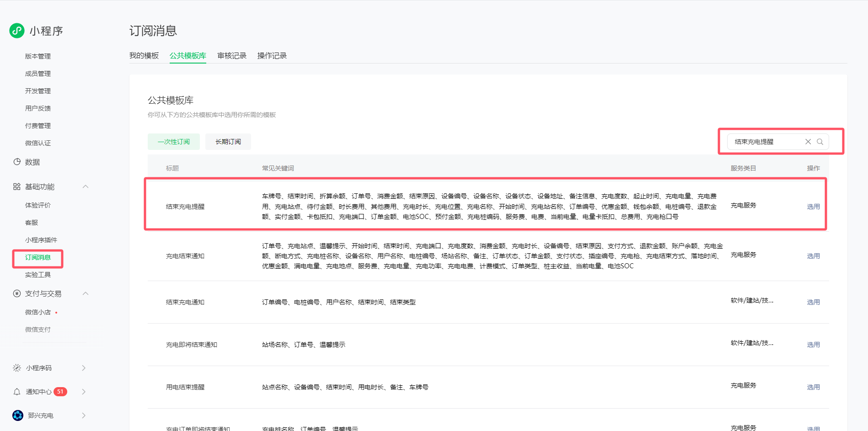868x431 pixels.
Task: Click the template search input field
Action: (766, 142)
